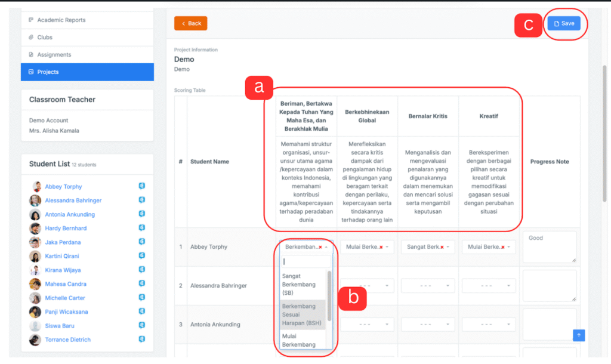Click the message icon next to Abbey Torphy

142,186
